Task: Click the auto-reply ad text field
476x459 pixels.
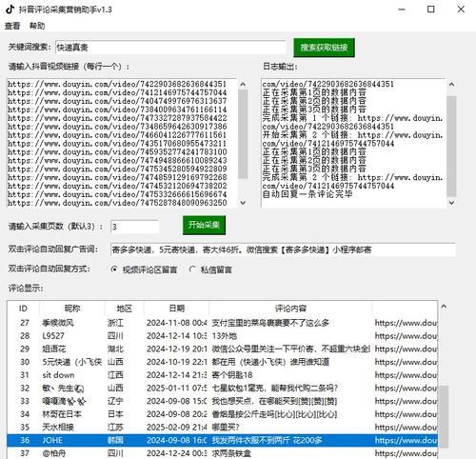Action: [x=283, y=249]
